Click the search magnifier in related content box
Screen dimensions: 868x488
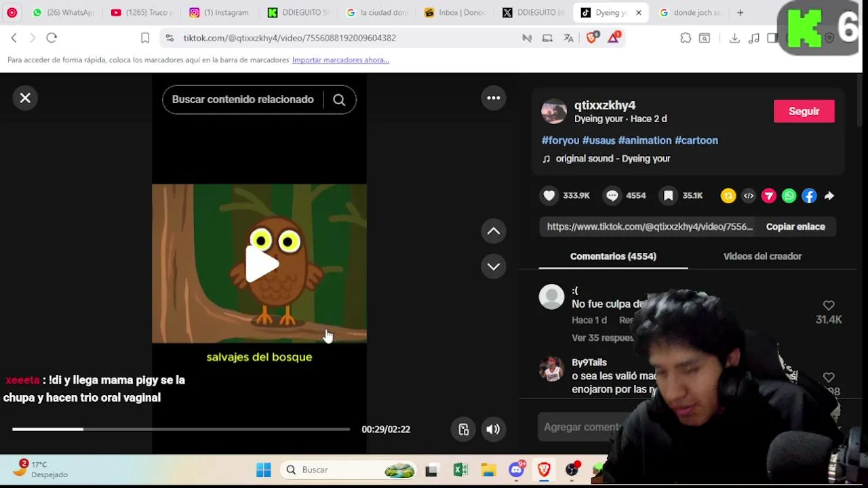[x=339, y=100]
